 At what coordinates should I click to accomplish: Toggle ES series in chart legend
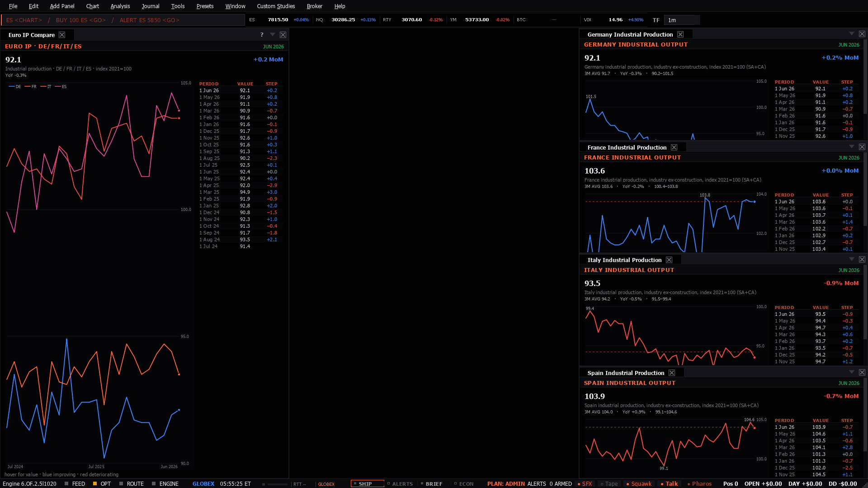(61, 86)
